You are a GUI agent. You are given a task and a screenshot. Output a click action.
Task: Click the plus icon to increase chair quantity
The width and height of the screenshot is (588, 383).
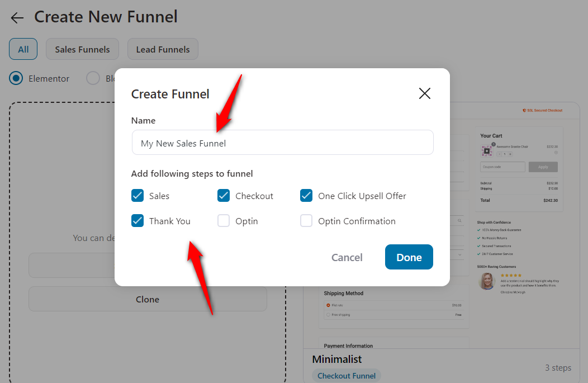coord(510,154)
